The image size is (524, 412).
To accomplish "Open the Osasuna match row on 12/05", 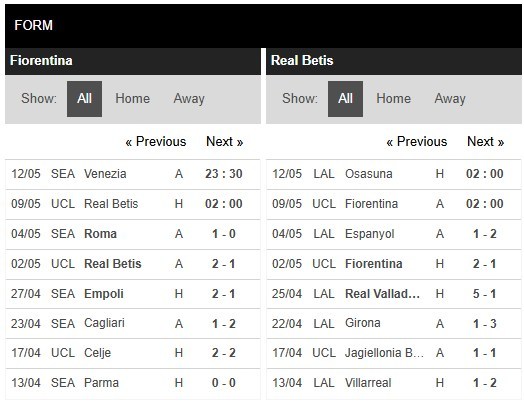I will click(394, 174).
